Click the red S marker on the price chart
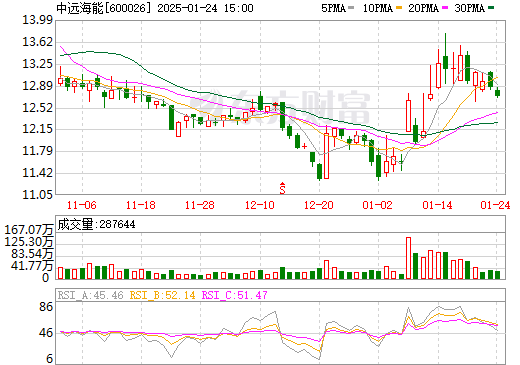520x365 pixels. click(x=282, y=188)
